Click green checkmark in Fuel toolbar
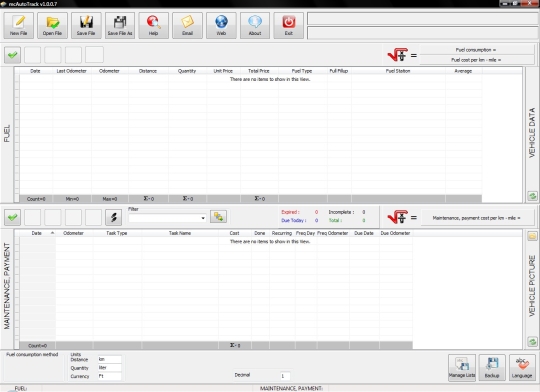The image size is (540, 392). click(x=12, y=55)
